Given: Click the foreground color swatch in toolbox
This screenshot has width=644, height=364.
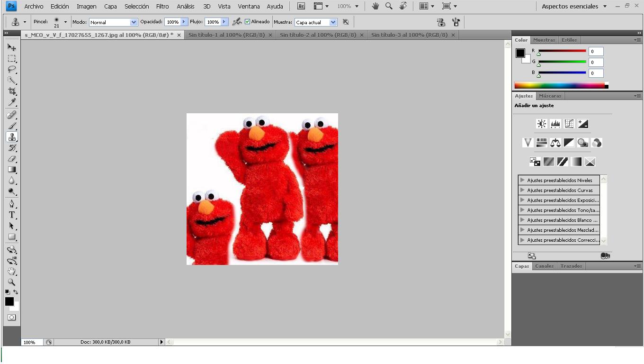Looking at the screenshot, I should 9,301.
